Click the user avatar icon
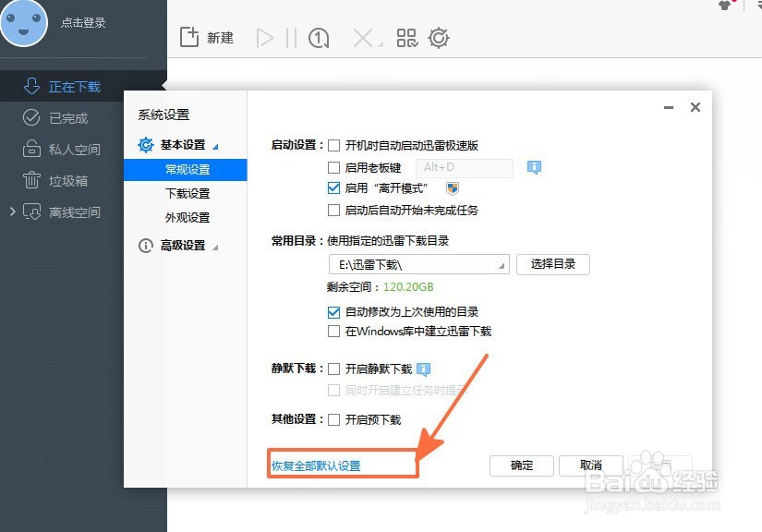 pyautogui.click(x=23, y=22)
